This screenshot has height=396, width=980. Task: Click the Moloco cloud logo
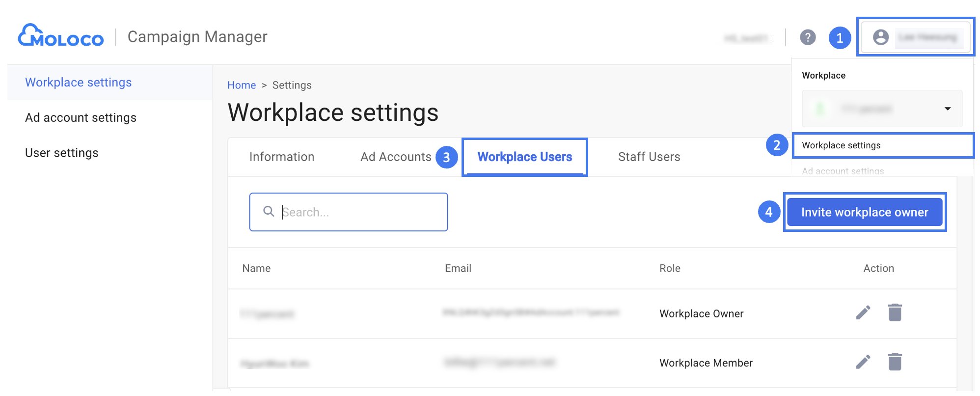pyautogui.click(x=60, y=36)
